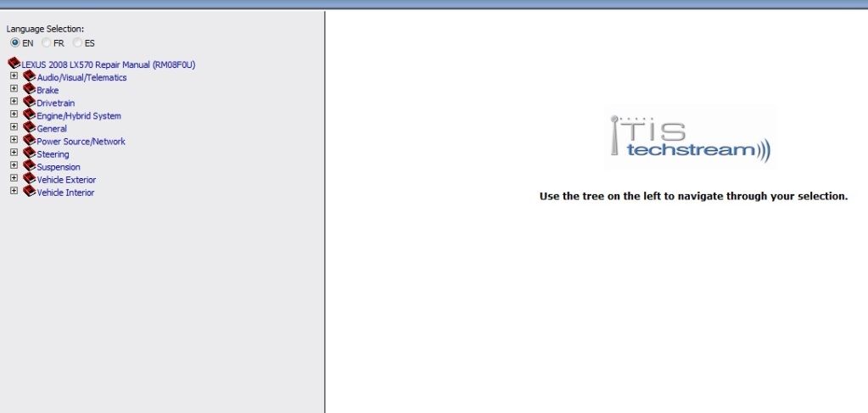The width and height of the screenshot is (868, 413).
Task: Click the Suspension book icon
Action: click(x=30, y=165)
